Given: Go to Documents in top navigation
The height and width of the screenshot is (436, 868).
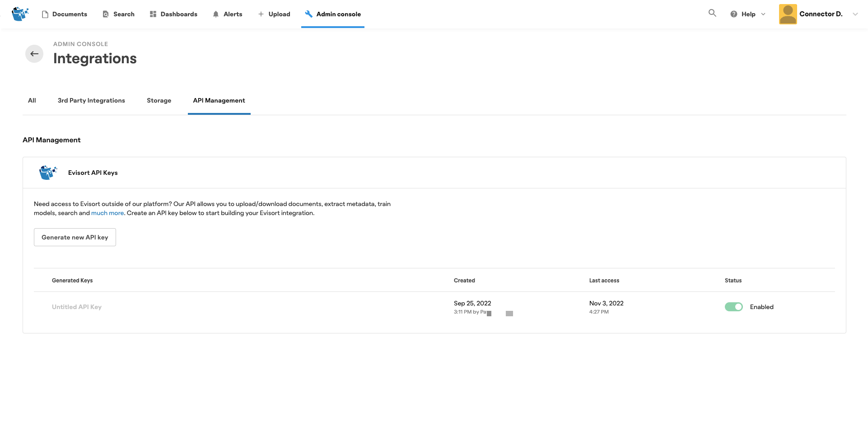Looking at the screenshot, I should click(x=65, y=14).
